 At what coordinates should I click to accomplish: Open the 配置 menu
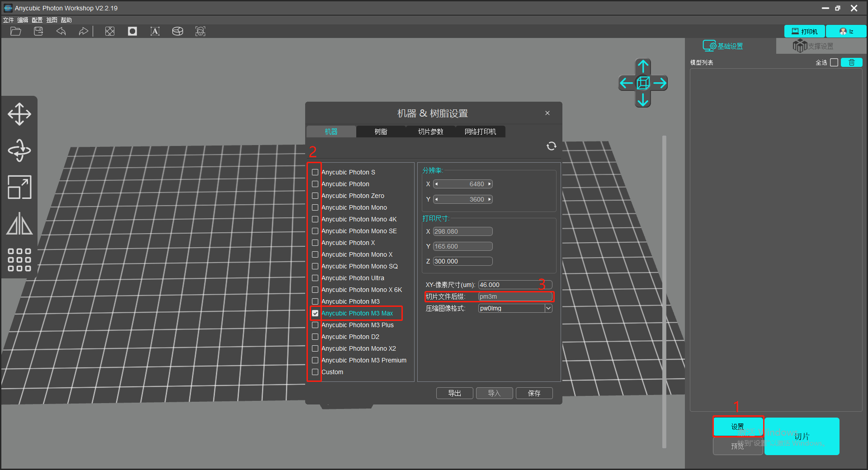click(38, 20)
